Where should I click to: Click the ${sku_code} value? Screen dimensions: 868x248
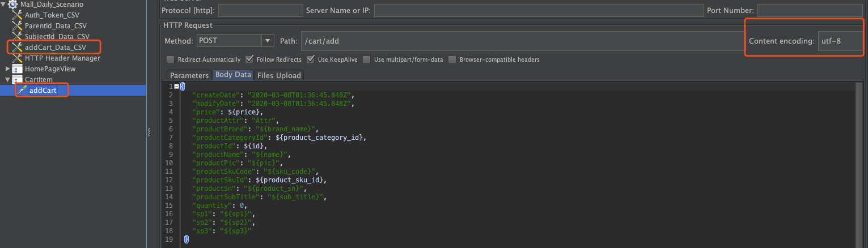point(292,172)
